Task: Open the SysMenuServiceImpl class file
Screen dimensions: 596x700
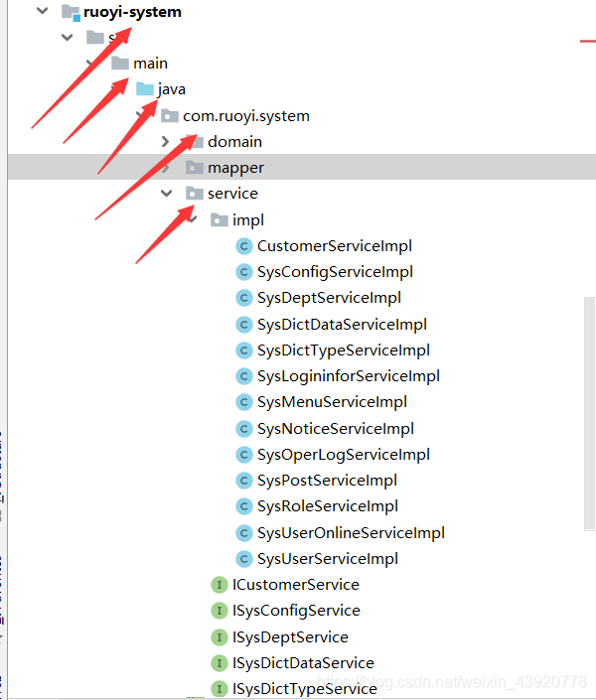Action: [333, 403]
